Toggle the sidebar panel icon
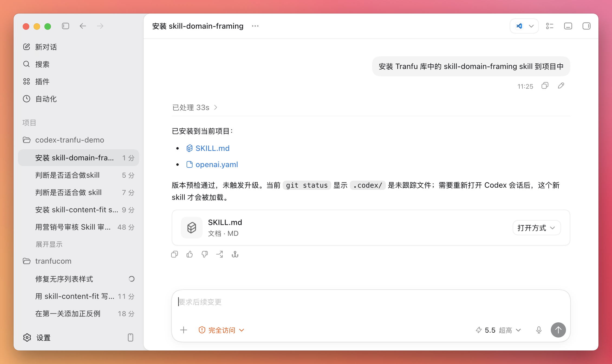 (x=66, y=26)
